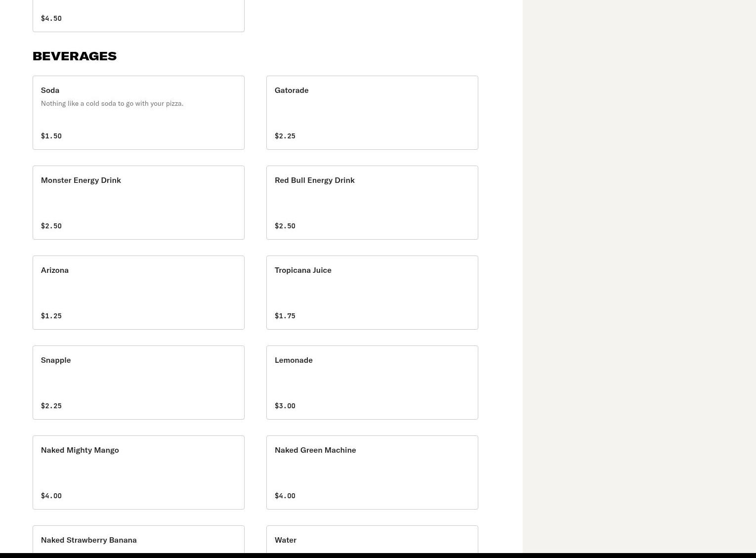Click the $4.00 price under Naked Mighty Mango
The width and height of the screenshot is (756, 558).
click(51, 496)
